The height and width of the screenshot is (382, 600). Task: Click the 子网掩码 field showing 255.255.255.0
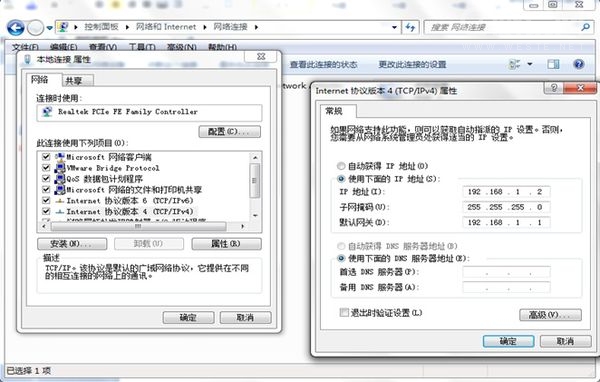point(507,207)
